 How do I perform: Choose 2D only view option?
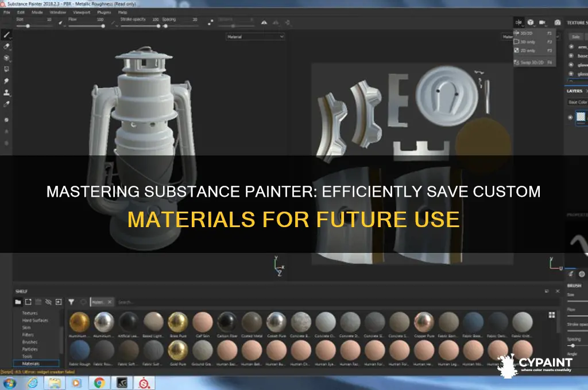pyautogui.click(x=534, y=50)
